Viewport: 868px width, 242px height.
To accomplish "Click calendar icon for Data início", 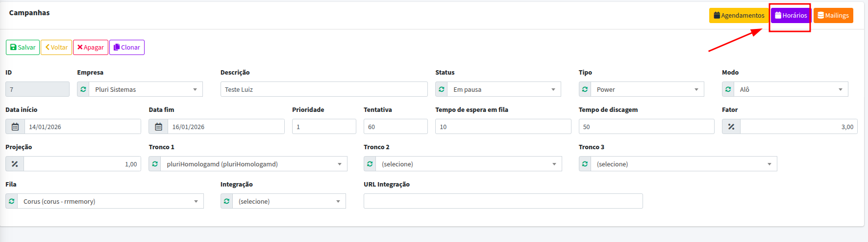I will click(15, 127).
